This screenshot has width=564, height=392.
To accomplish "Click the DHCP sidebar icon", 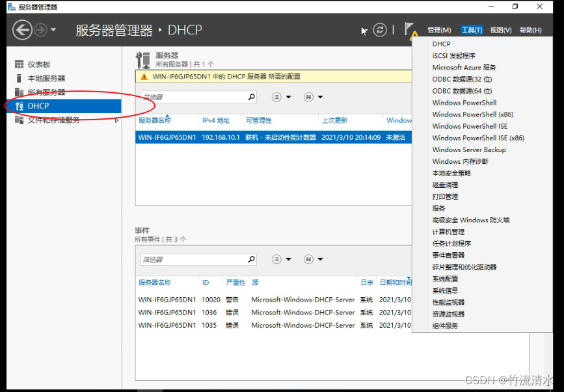I will coord(20,106).
